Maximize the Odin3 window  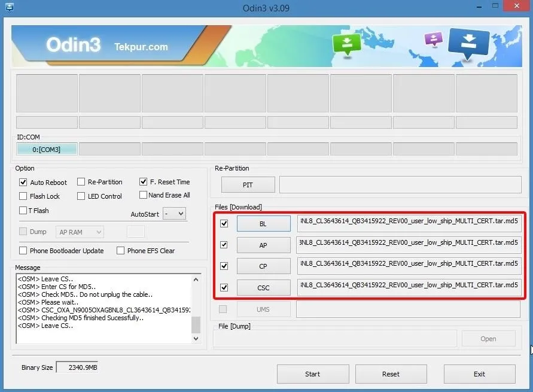(x=495, y=6)
